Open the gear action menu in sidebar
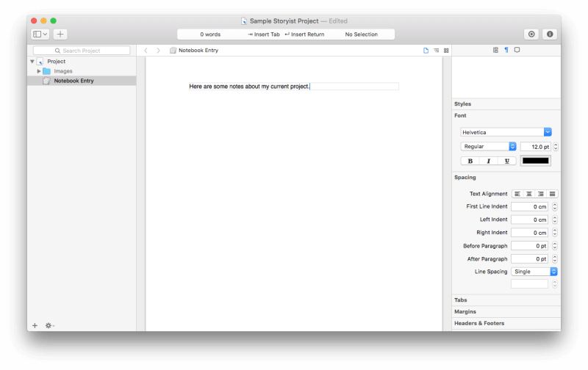Viewport: 588px width, 370px height. coord(49,325)
